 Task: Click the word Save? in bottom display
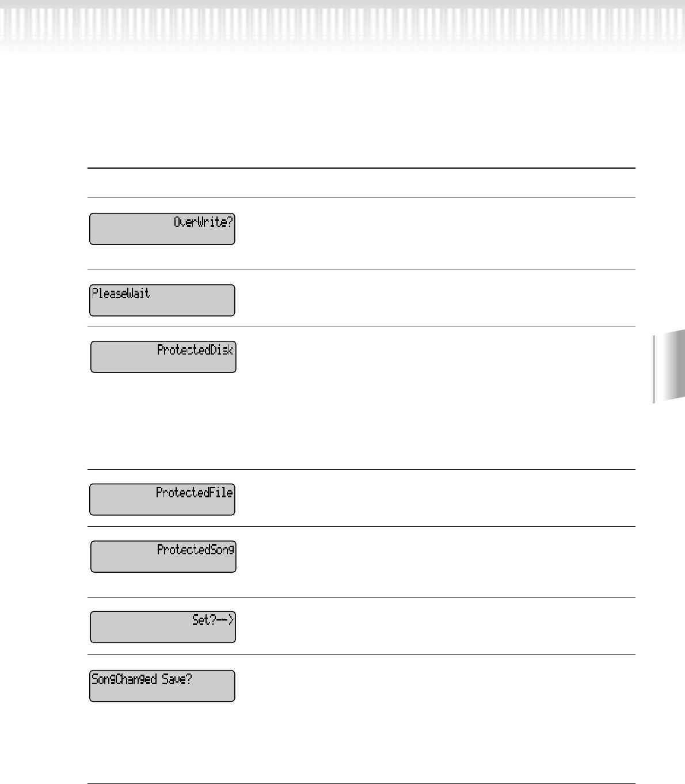click(x=177, y=679)
